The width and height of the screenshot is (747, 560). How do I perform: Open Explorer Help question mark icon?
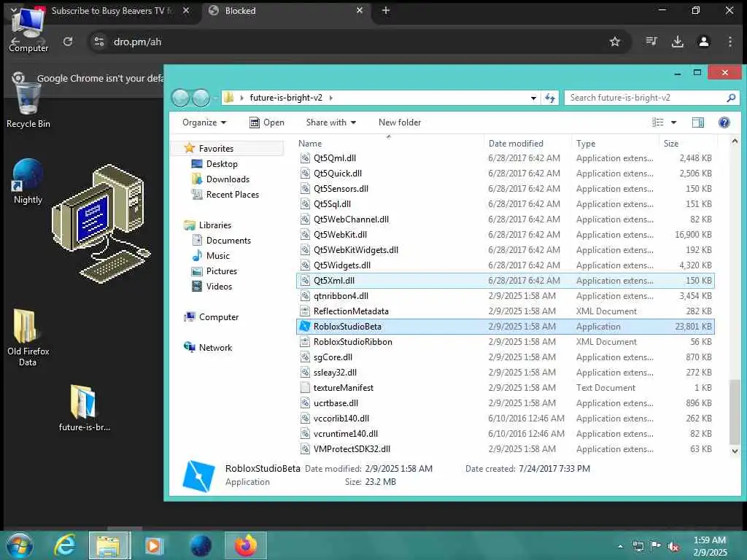pos(724,122)
